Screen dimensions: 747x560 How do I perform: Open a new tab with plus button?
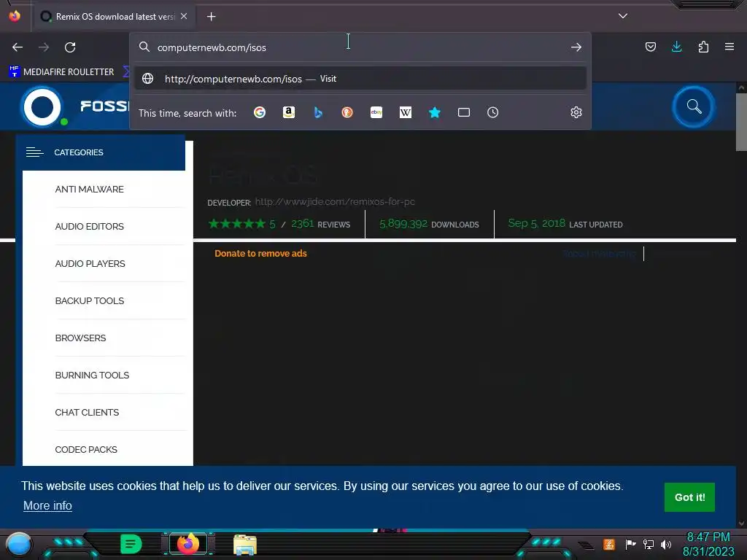211,17
